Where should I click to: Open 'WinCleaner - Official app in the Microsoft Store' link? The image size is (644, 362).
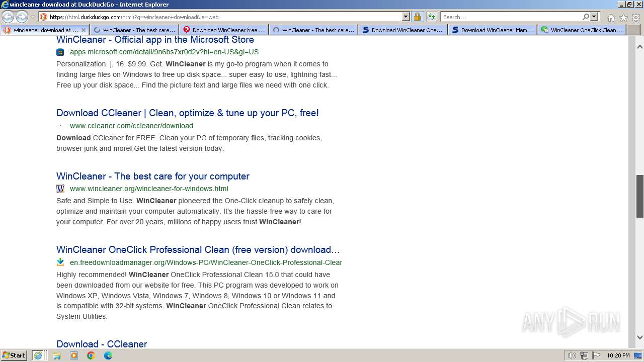point(155,40)
